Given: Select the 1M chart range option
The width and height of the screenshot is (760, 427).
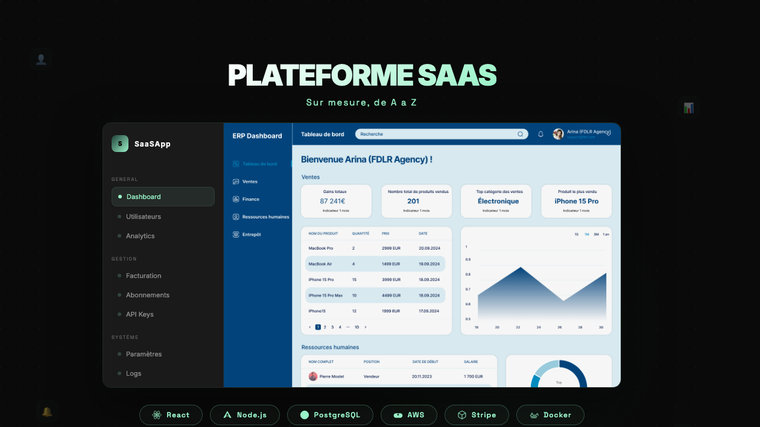Looking at the screenshot, I should coord(587,234).
